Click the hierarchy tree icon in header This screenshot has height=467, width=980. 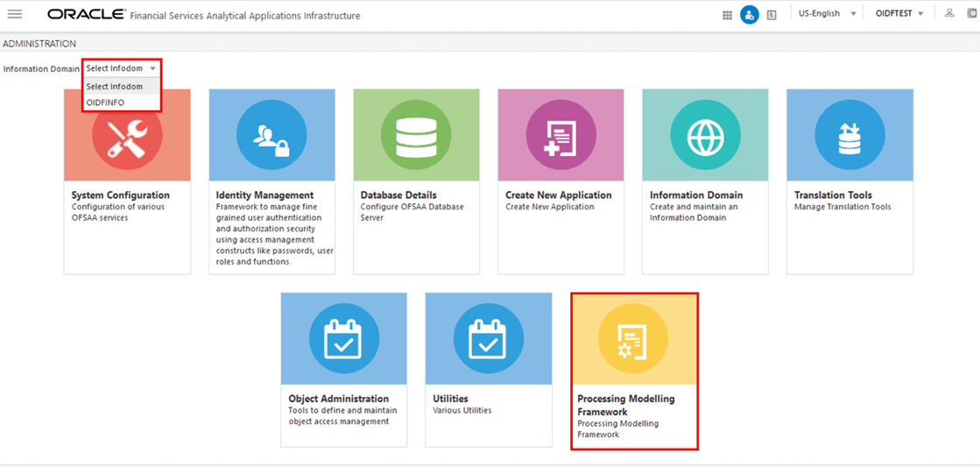949,14
